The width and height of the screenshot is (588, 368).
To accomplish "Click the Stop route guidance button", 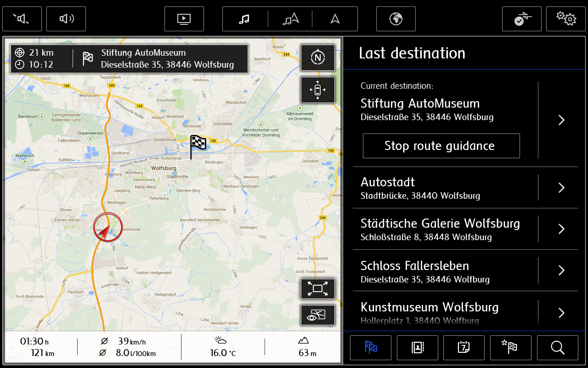I will 441,146.
